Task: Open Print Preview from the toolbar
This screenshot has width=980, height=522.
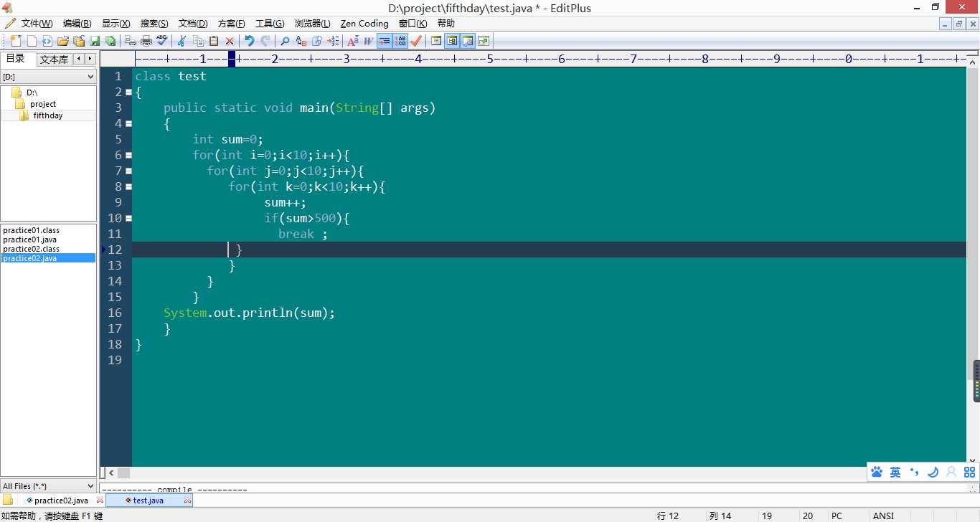Action: [130, 41]
